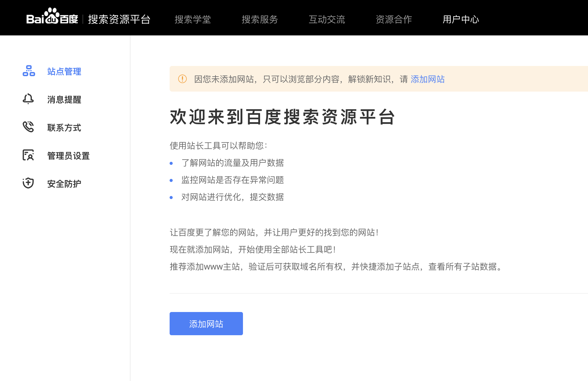
Task: Click the Baidu paw logo
Action: 52,16
